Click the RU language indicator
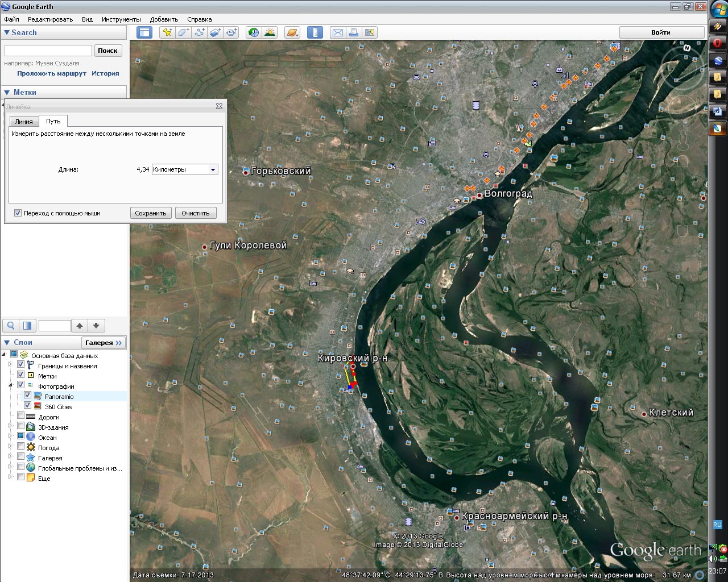 717,525
